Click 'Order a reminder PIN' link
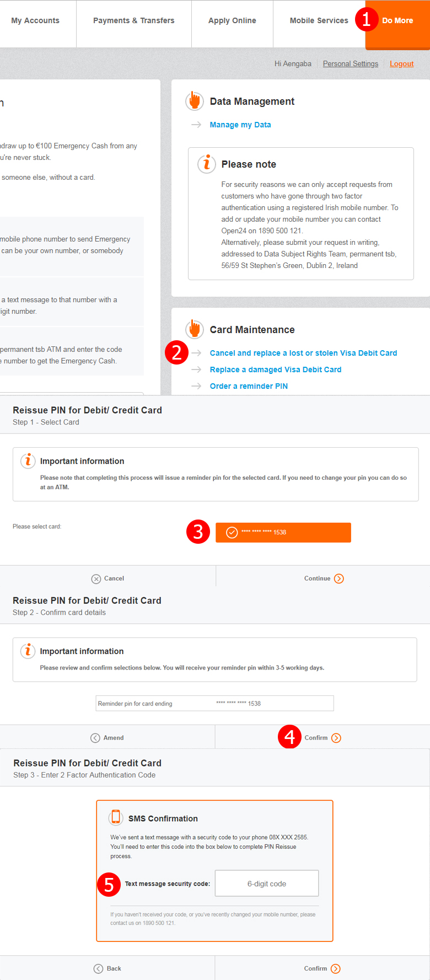Image resolution: width=430 pixels, height=980 pixels. (x=249, y=386)
